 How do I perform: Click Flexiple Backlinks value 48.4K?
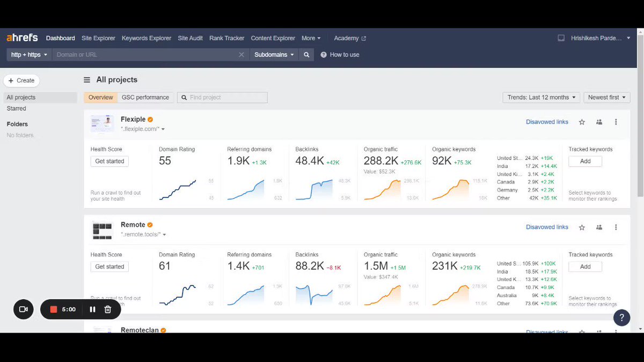(310, 161)
